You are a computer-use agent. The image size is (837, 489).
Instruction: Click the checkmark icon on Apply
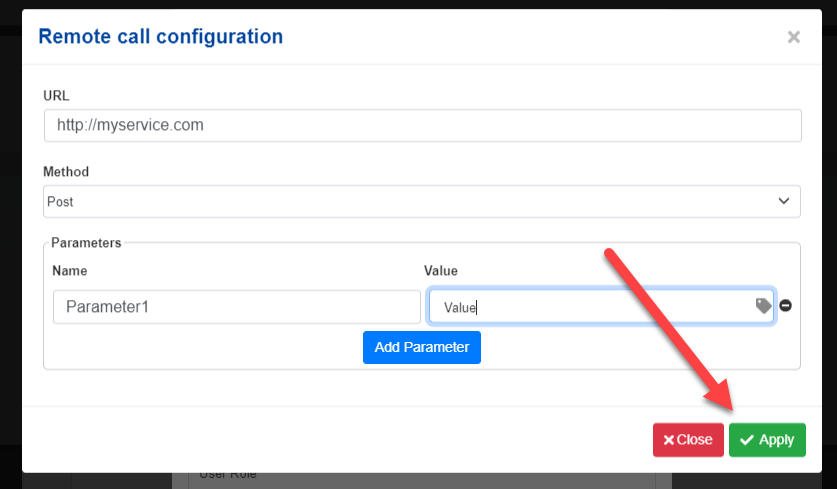(x=747, y=440)
